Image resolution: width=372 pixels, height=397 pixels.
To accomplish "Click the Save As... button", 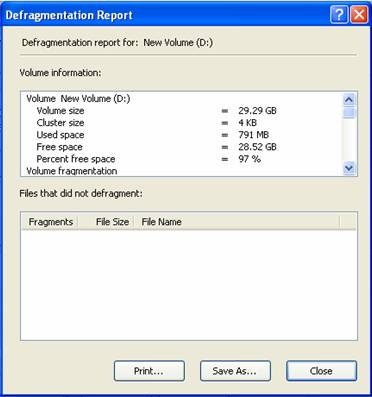I will pos(235,371).
